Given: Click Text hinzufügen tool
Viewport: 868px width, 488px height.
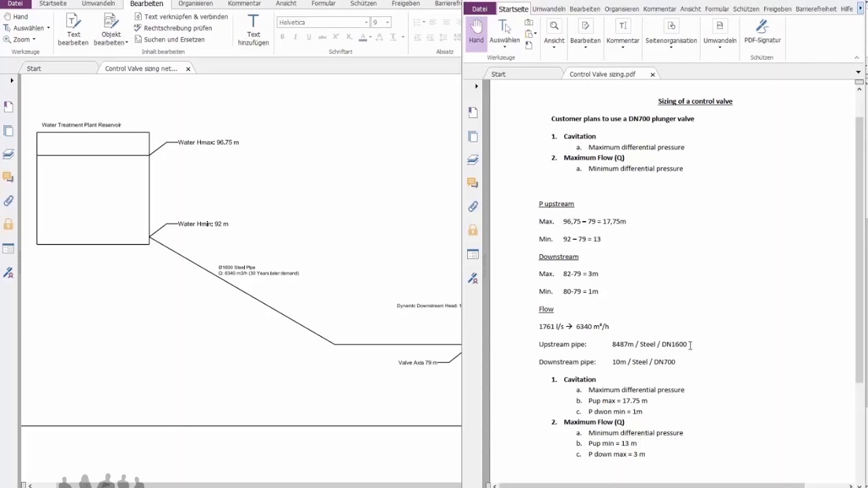Looking at the screenshot, I should pos(253,30).
